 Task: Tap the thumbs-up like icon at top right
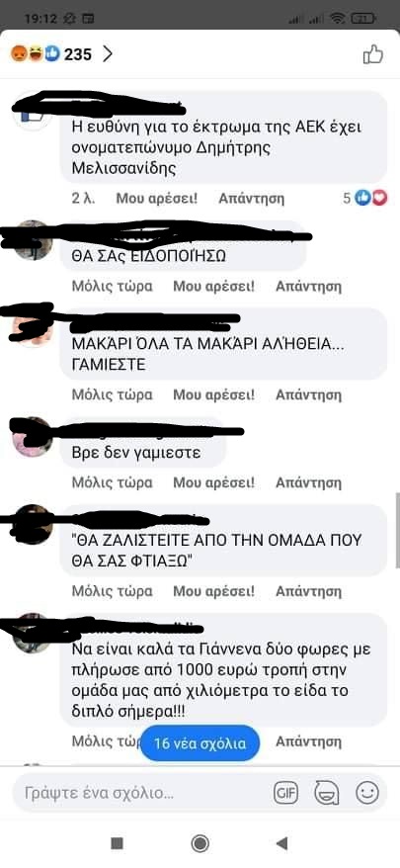[x=373, y=54]
